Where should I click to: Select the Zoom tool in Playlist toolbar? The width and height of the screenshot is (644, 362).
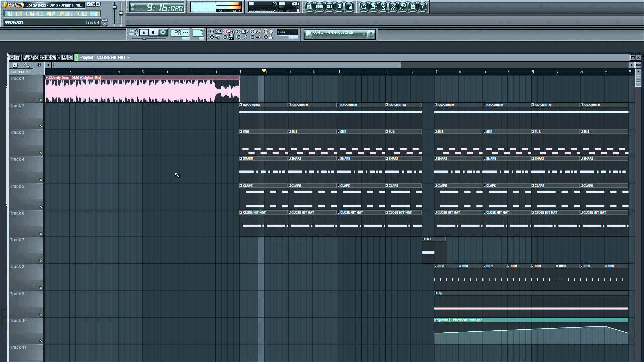click(65, 57)
